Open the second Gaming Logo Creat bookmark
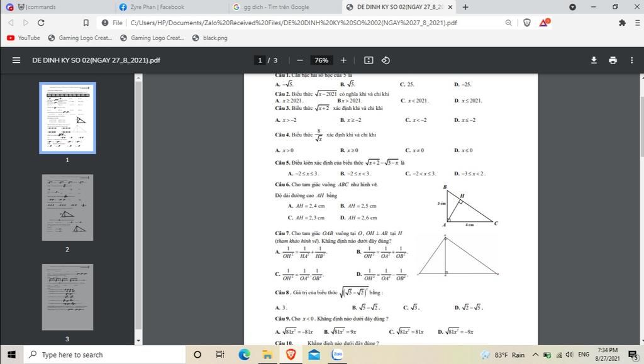Screen dimensions: 644x364 pos(152,38)
